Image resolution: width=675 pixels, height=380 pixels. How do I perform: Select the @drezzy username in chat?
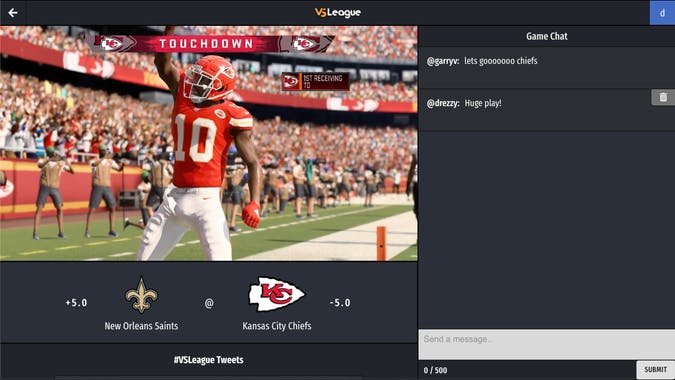pyautogui.click(x=443, y=103)
